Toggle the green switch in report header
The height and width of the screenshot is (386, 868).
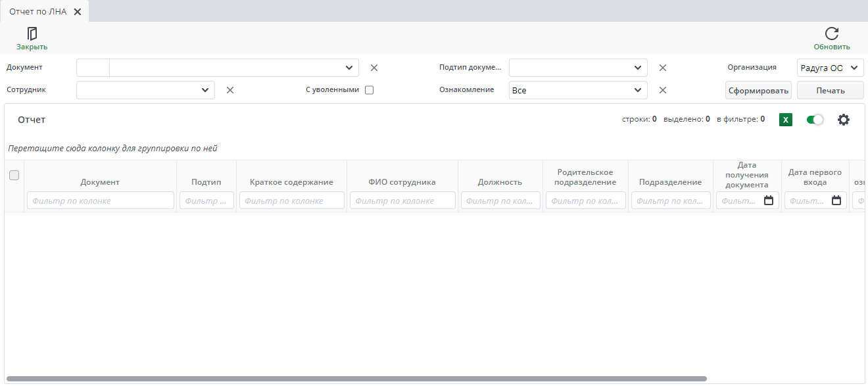click(815, 120)
